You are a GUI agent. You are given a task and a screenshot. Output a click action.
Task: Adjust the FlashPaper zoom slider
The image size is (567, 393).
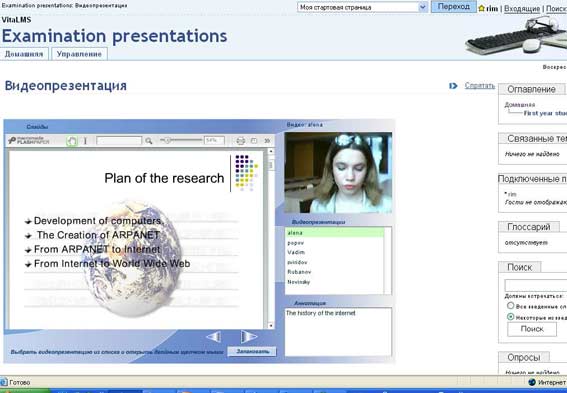pyautogui.click(x=167, y=140)
